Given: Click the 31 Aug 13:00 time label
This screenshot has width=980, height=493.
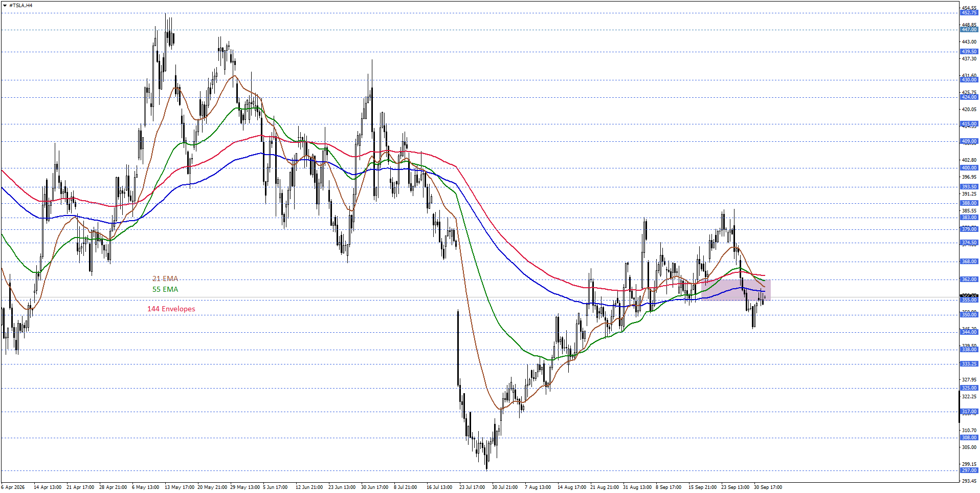Looking at the screenshot, I should click(x=637, y=487).
